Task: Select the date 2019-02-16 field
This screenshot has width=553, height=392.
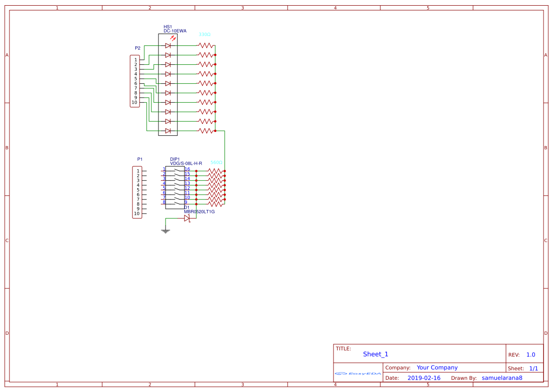Action: click(424, 378)
